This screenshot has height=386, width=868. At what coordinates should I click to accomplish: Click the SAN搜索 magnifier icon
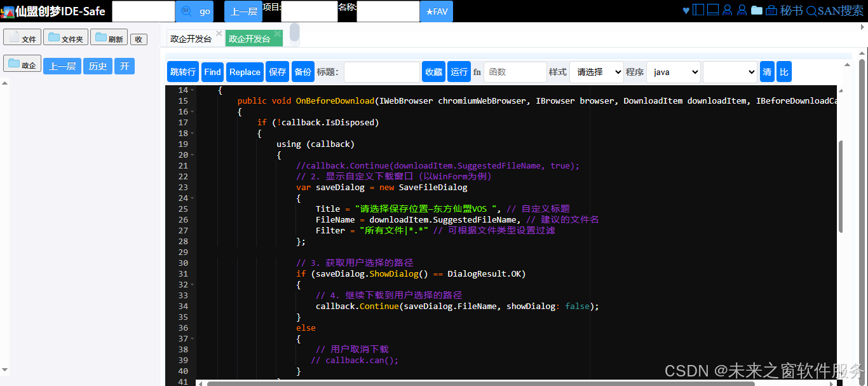[x=811, y=10]
